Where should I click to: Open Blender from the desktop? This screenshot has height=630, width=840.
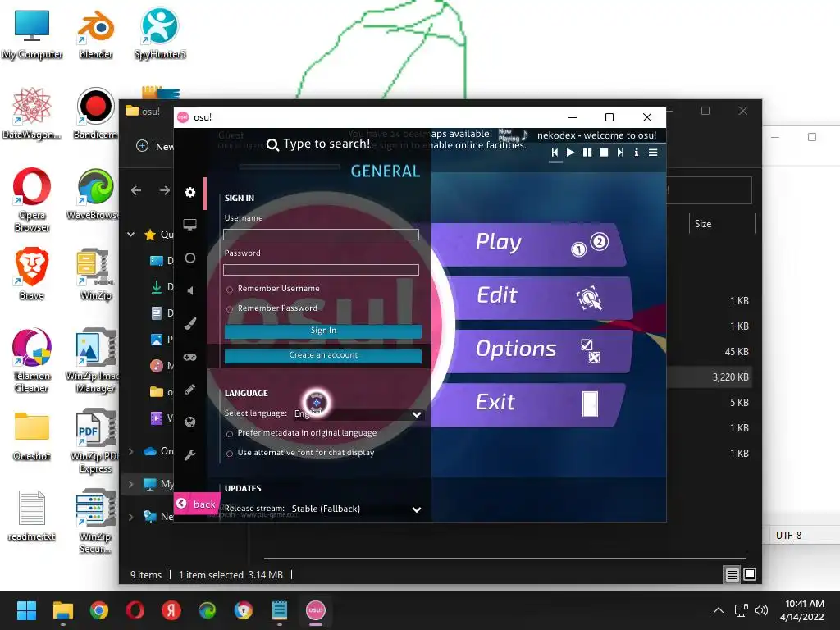click(x=96, y=33)
